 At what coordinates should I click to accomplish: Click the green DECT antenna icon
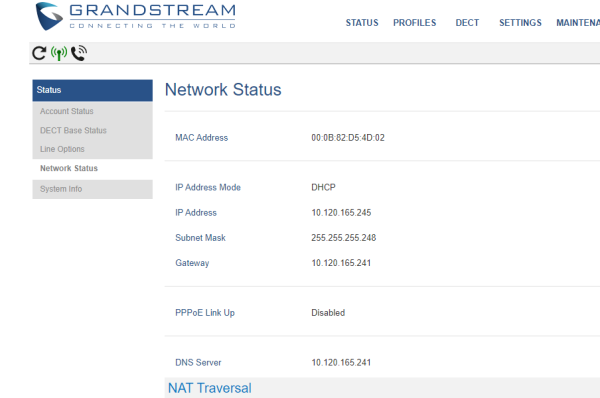[x=59, y=53]
